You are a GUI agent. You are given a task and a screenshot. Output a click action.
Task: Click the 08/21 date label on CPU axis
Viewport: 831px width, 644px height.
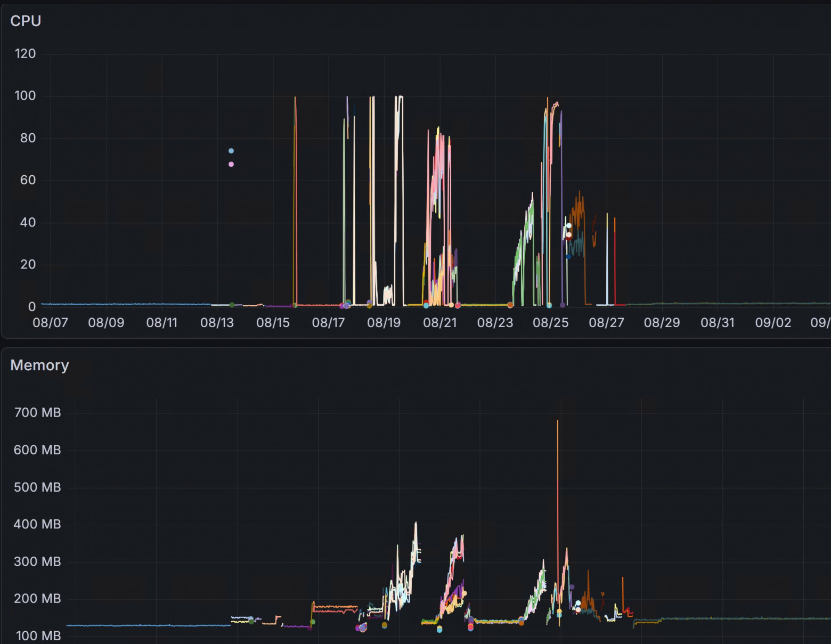click(439, 322)
